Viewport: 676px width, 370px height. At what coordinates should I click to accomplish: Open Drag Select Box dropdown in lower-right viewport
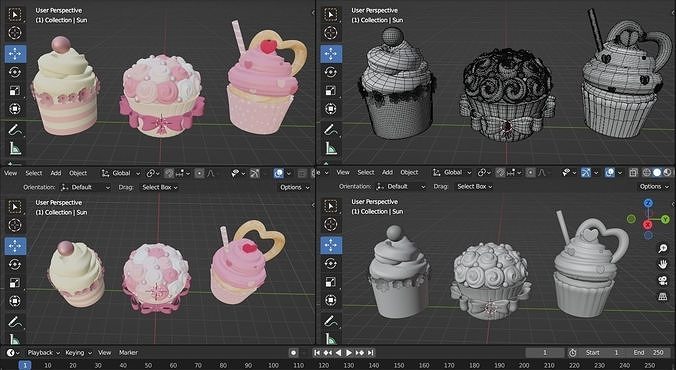475,186
